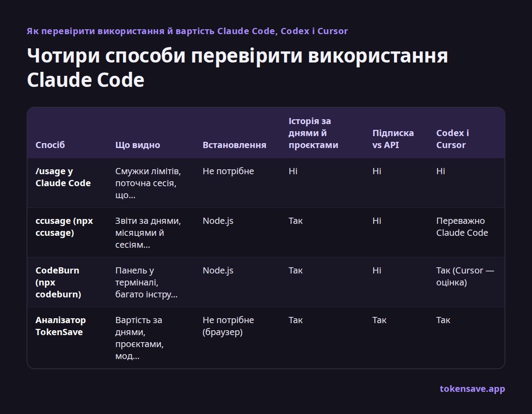Click the 'Панель у терміналі, багато інстру…' cell

[x=146, y=282]
